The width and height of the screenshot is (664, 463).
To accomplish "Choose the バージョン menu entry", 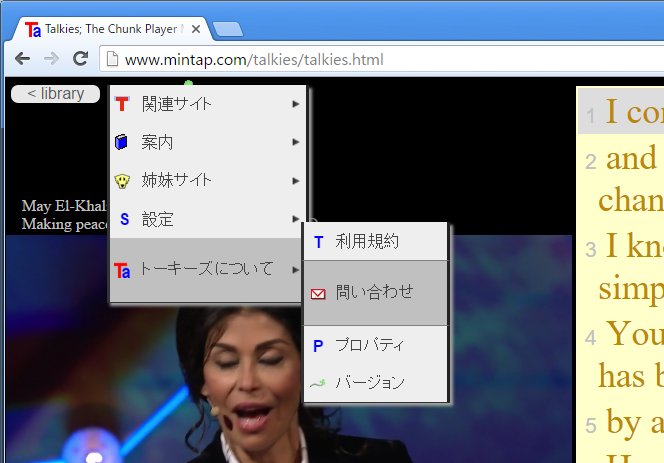I will [370, 382].
